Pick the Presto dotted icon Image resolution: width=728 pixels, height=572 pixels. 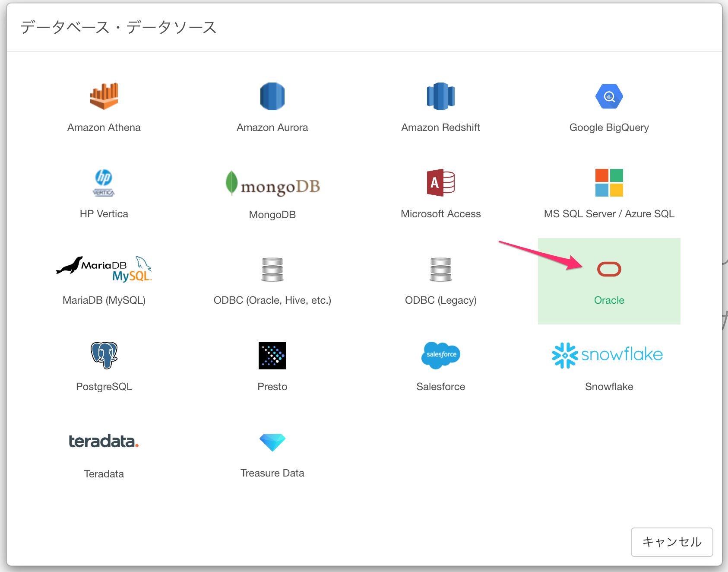tap(272, 356)
